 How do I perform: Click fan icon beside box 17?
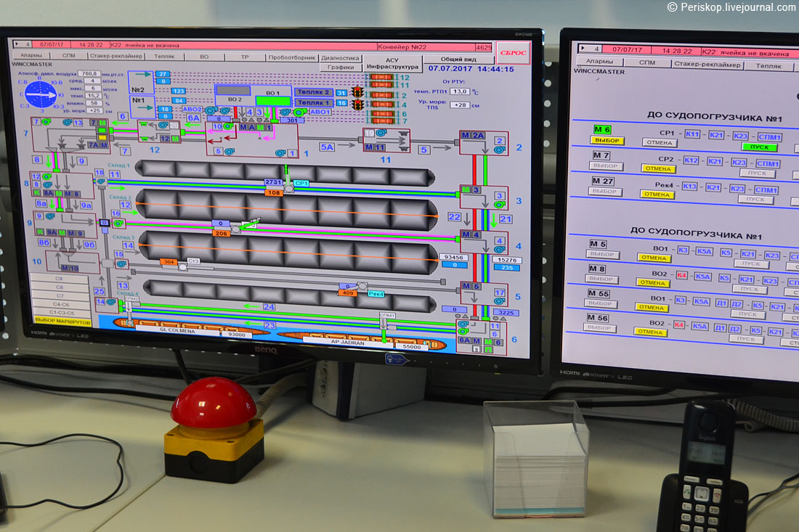pyautogui.click(x=500, y=301)
